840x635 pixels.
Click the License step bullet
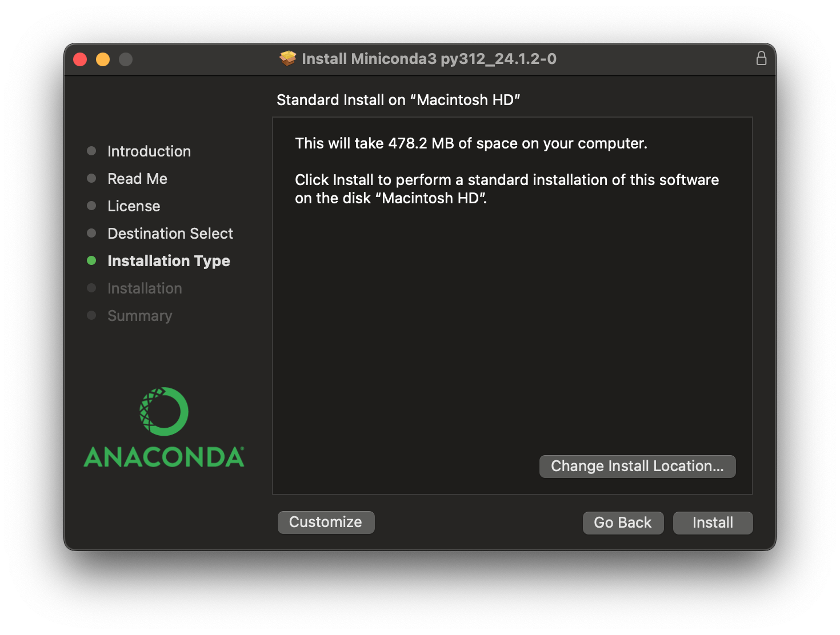coord(91,206)
